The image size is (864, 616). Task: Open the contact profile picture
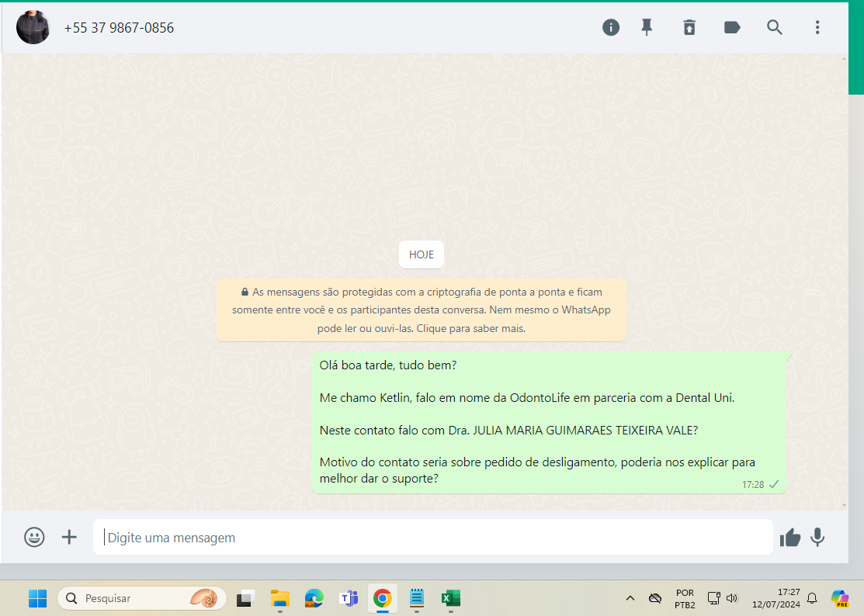pyautogui.click(x=33, y=27)
